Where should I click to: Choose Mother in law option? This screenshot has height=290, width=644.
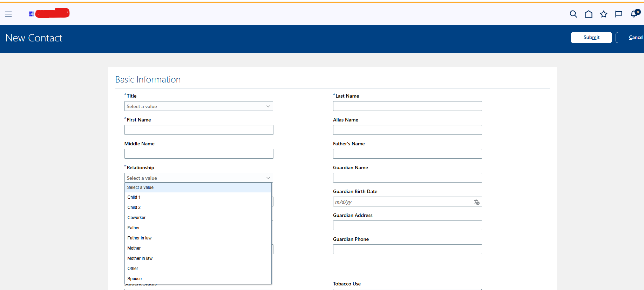point(198,258)
